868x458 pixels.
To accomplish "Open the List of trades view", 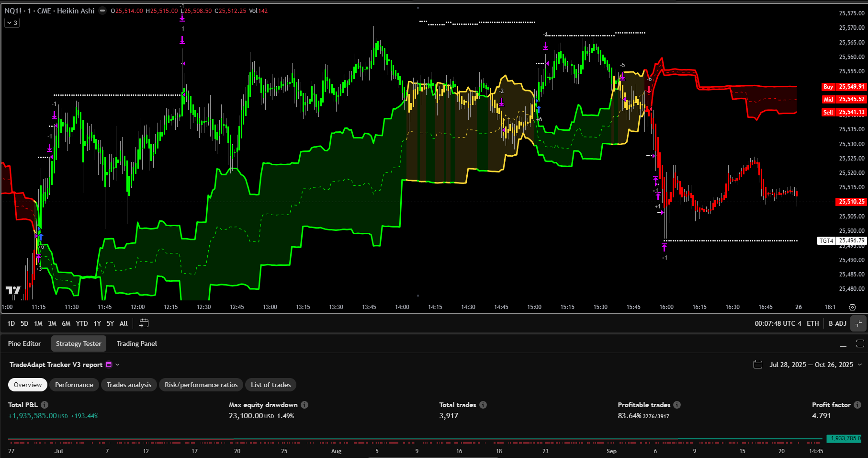I will point(271,385).
